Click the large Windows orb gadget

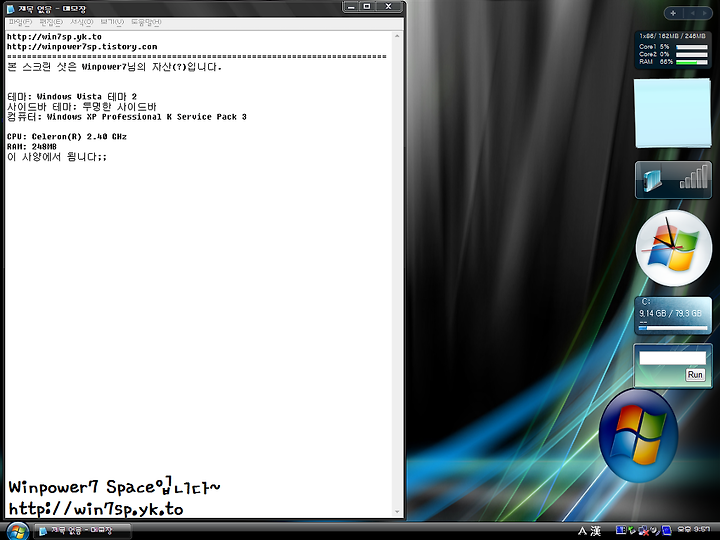coord(639,436)
